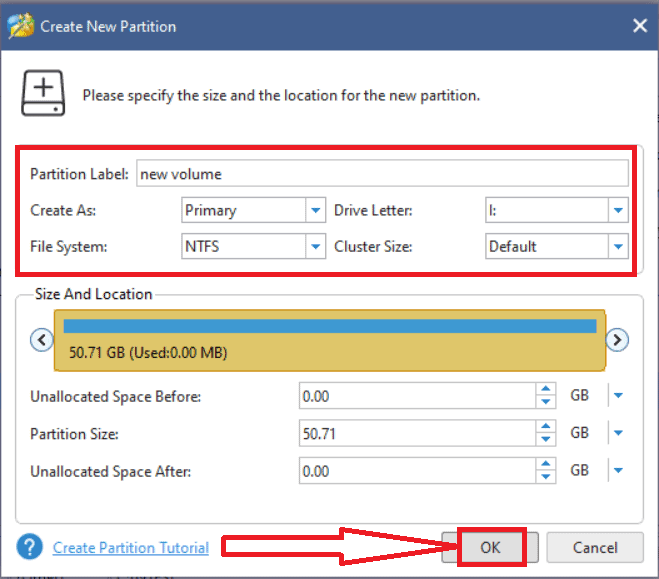This screenshot has width=659, height=579.
Task: Increase Unallocated Space After with the up arrow
Action: click(546, 463)
